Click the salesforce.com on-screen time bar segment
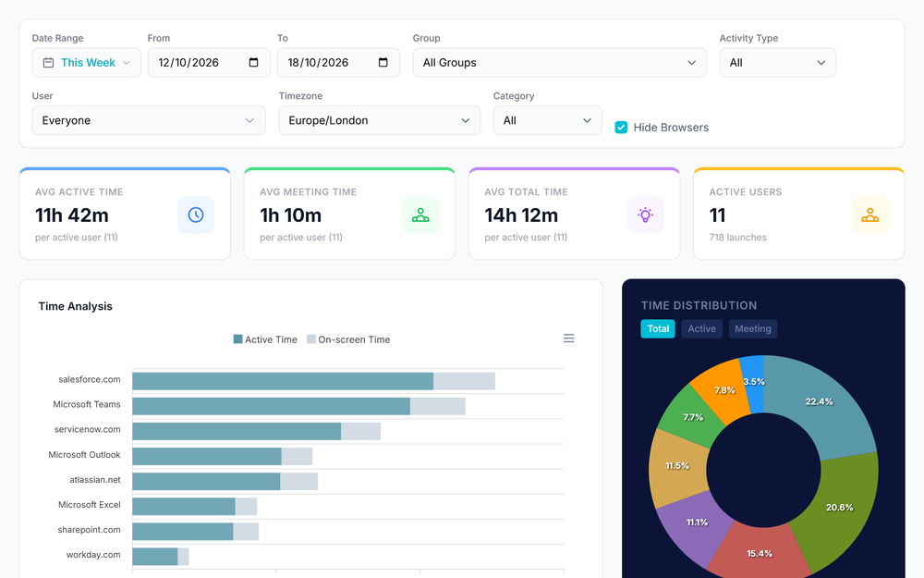This screenshot has height=578, width=924. pyautogui.click(x=465, y=381)
